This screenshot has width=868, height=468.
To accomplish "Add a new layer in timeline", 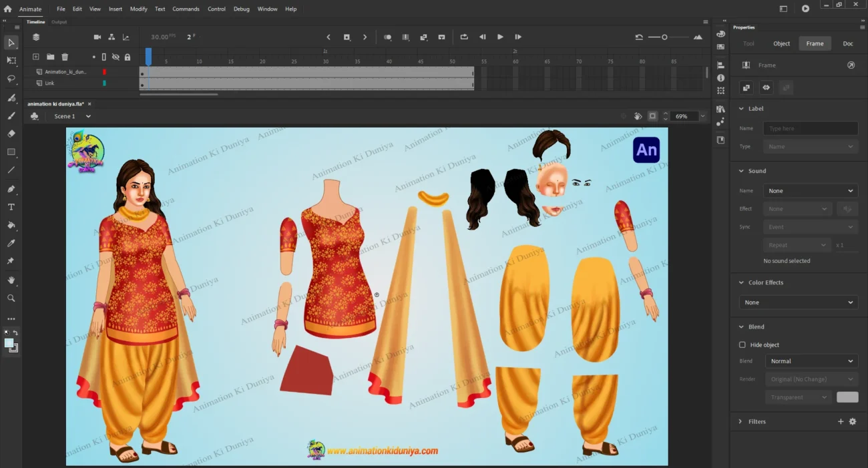I will (36, 57).
